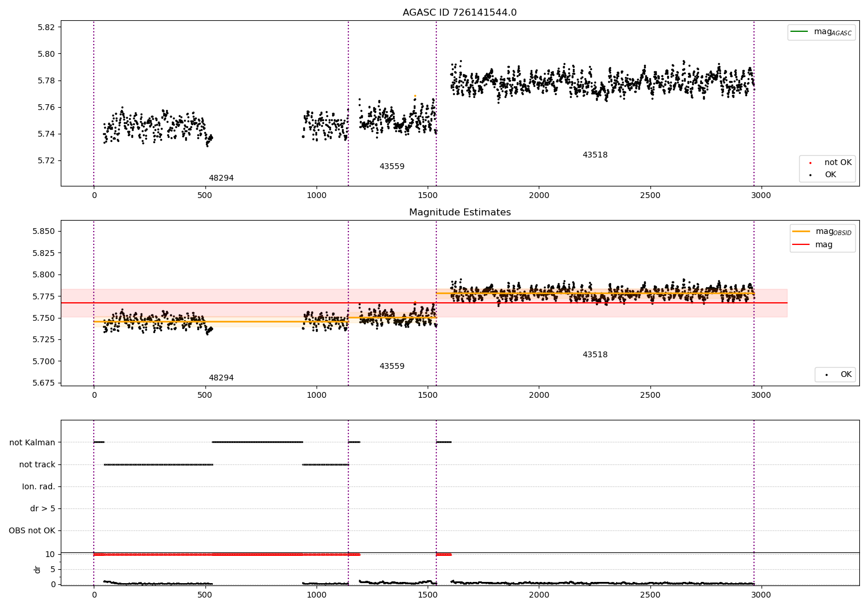Click x-axis tick 3000 of the top plot
The height and width of the screenshot is (608, 868).
[x=761, y=195]
